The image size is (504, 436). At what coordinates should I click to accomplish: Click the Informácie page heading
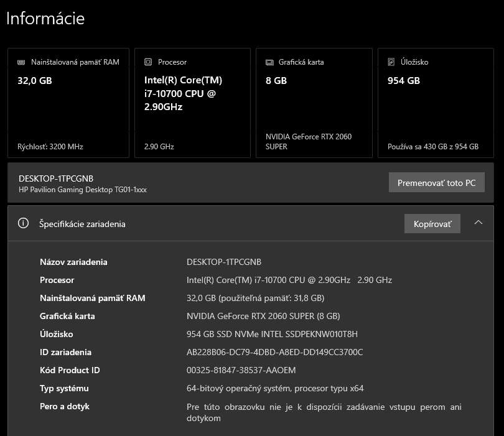tap(45, 18)
